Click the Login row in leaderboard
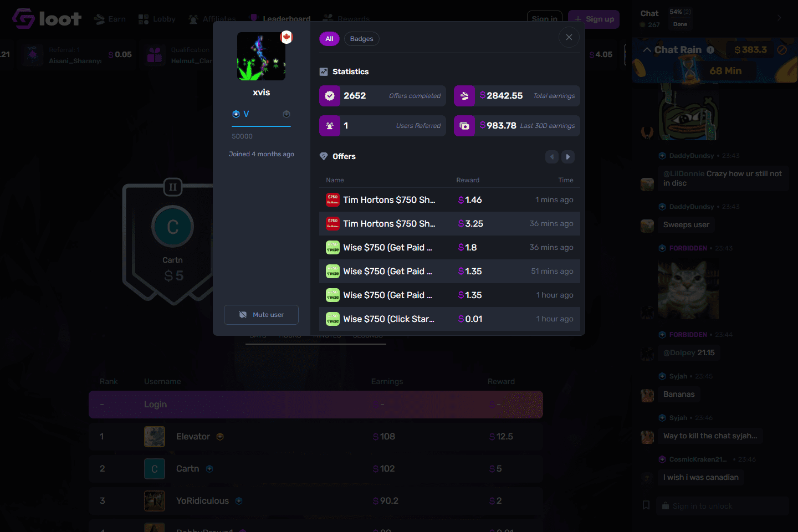This screenshot has width=798, height=532. 316,405
